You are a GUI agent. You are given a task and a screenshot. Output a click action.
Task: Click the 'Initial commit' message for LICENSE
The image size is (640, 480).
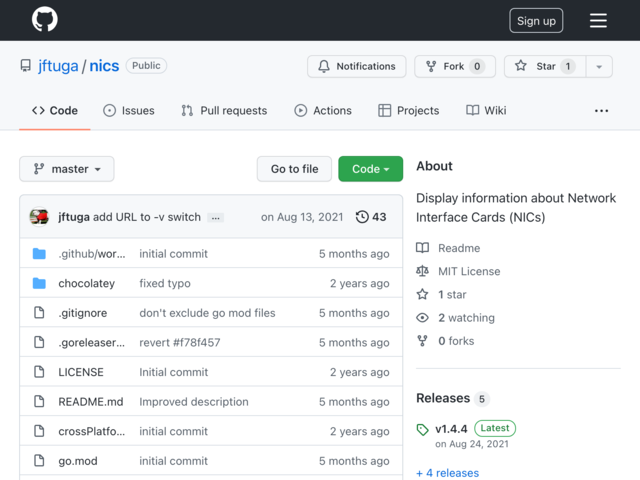coord(173,372)
